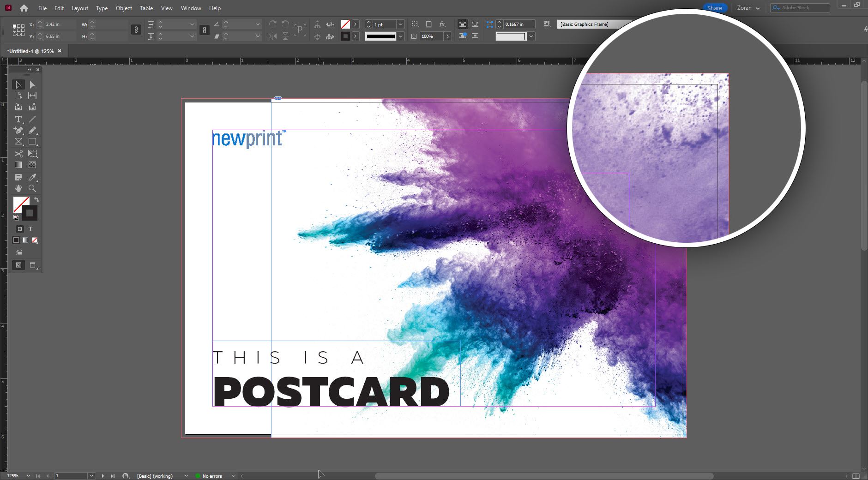Click the Share button
This screenshot has width=868, height=480.
(714, 8)
